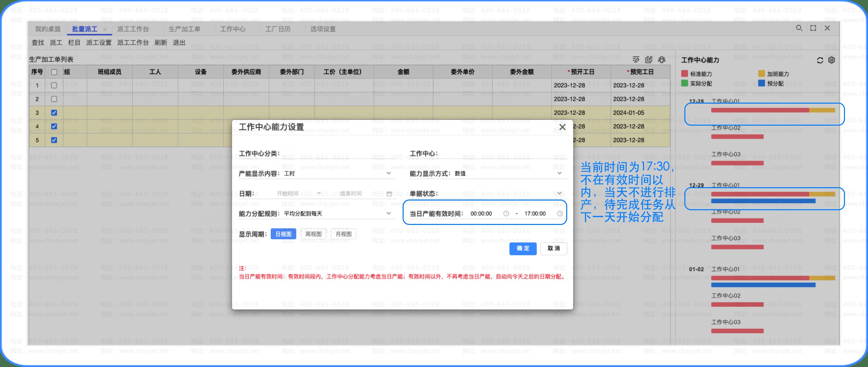Click the red 标准能力 legend swatch

coord(684,74)
